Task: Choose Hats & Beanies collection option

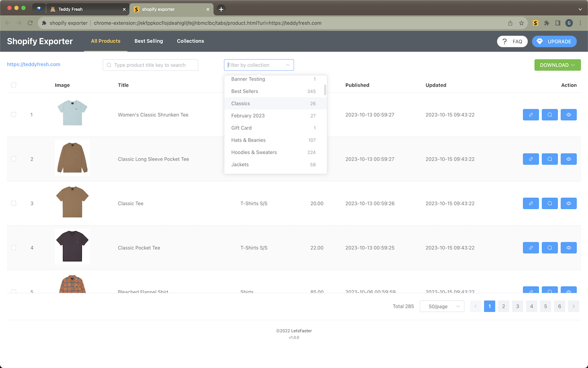Action: pyautogui.click(x=275, y=140)
